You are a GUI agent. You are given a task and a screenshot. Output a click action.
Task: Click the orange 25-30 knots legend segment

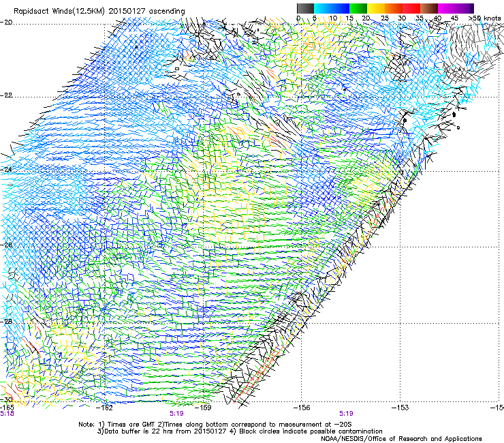coord(394,8)
